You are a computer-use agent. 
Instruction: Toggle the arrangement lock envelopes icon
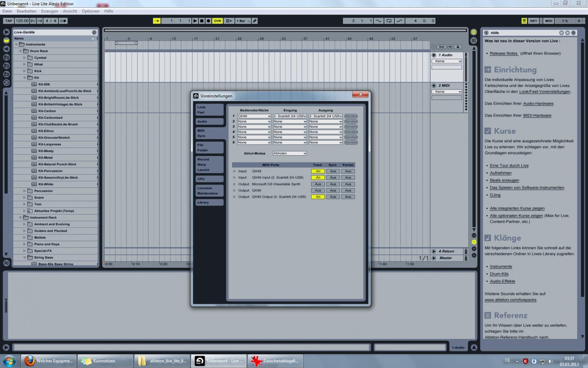tap(458, 47)
